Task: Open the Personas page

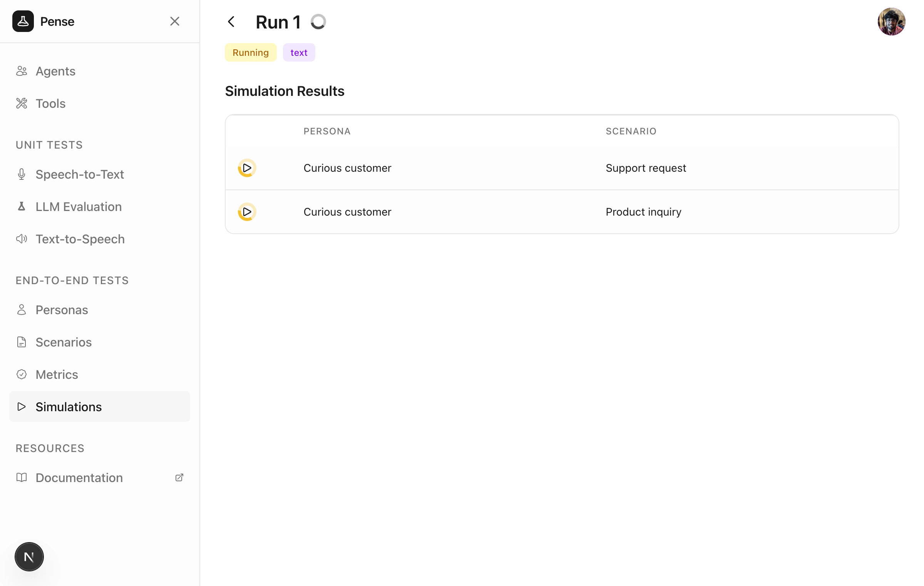Action: 62,310
